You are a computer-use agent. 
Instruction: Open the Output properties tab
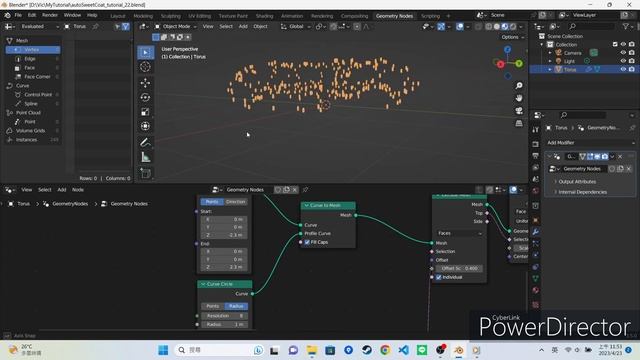[536, 156]
